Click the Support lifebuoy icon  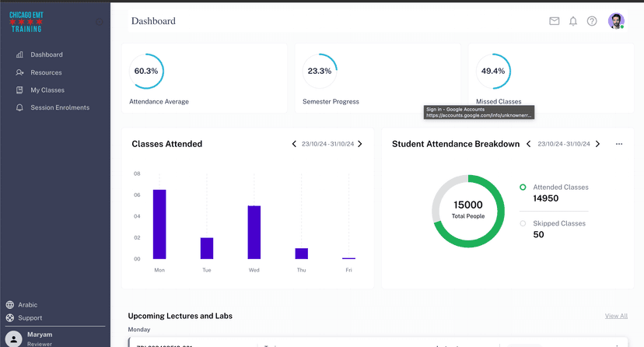[10, 318]
